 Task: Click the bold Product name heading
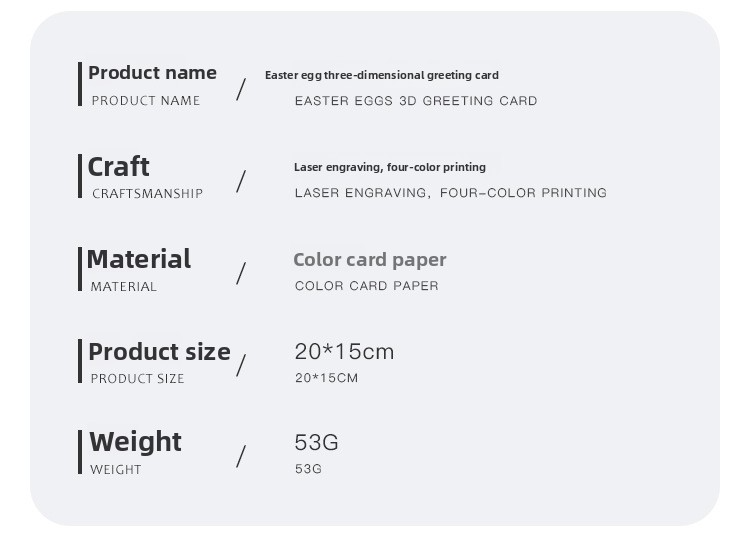152,73
